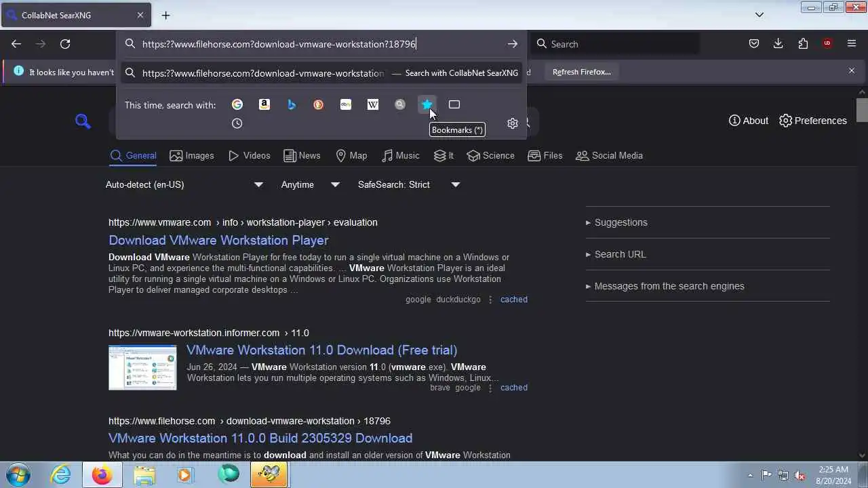
Task: Open the Windows Start menu
Action: click(x=18, y=474)
